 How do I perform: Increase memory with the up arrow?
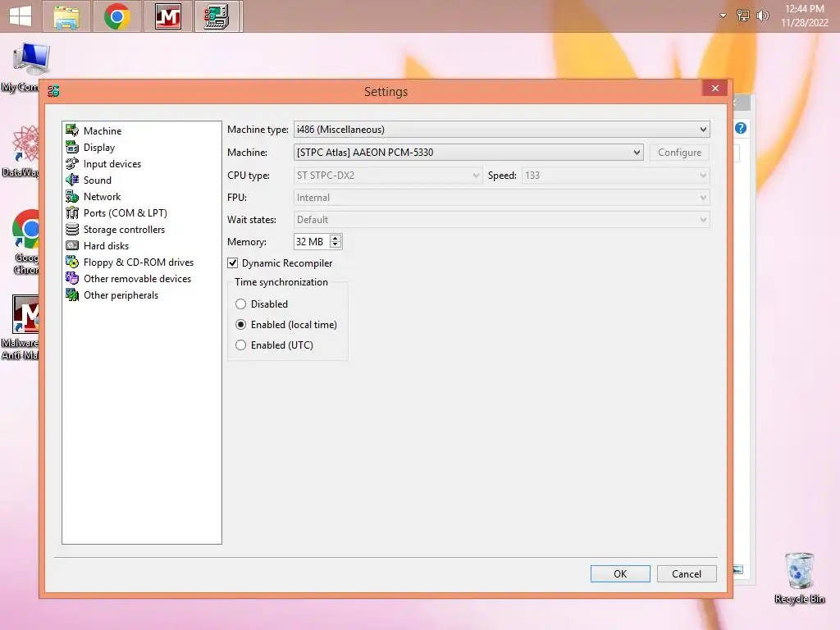336,238
